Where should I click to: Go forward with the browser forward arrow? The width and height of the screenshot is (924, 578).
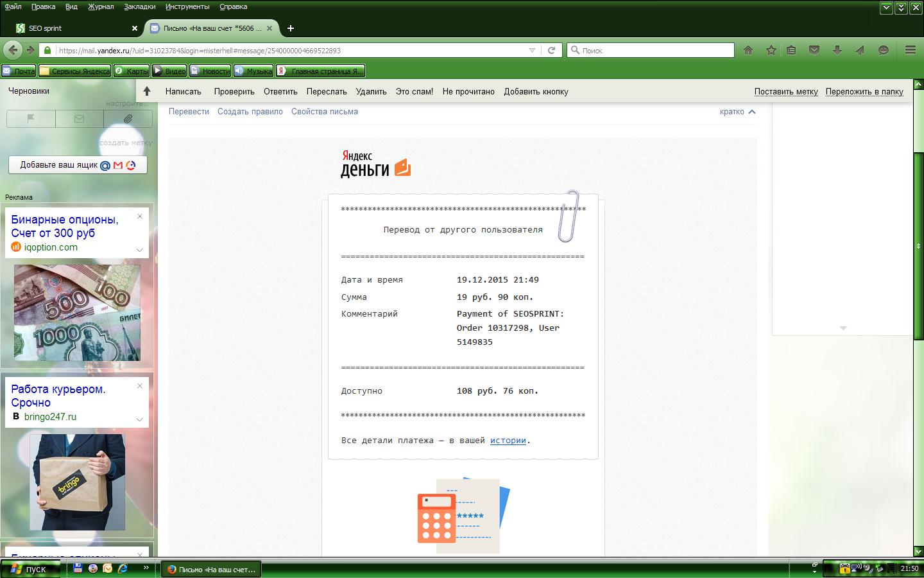(x=30, y=50)
